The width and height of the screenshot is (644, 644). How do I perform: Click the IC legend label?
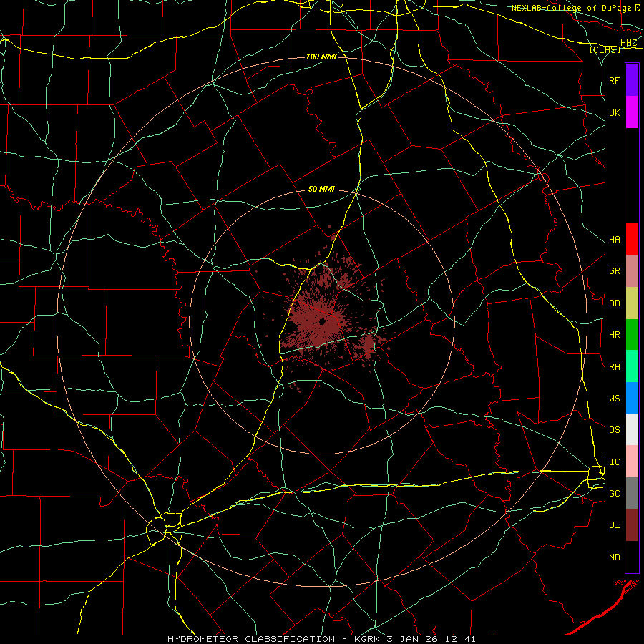pyautogui.click(x=615, y=462)
